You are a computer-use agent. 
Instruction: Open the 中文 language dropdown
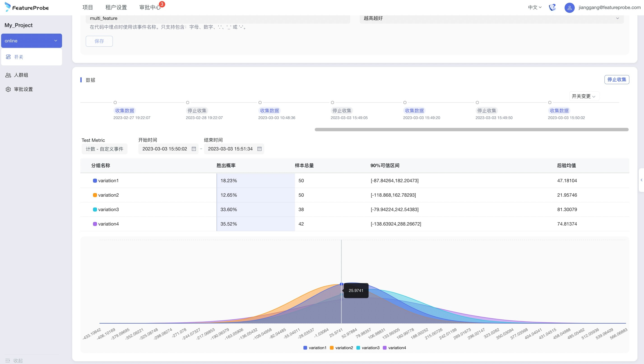535,7
